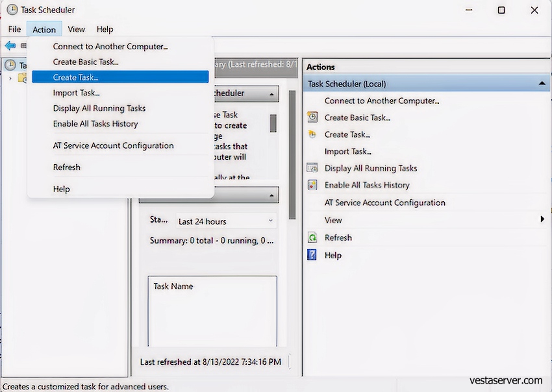
Task: Click Last refreshed at 8/13/2022 text
Action: pos(210,361)
